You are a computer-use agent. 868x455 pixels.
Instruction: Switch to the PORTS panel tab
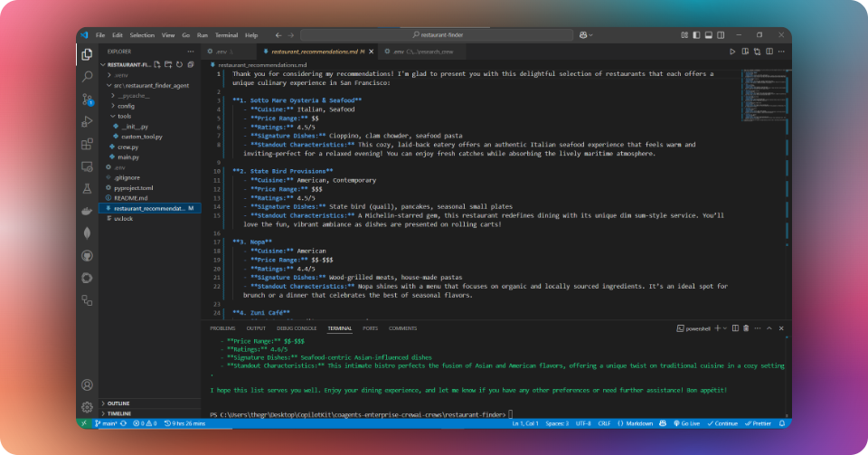[x=371, y=328]
